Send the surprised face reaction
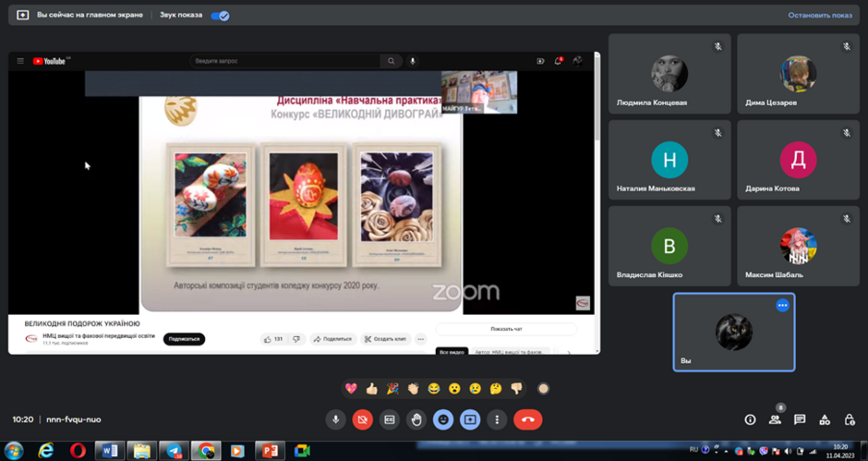The image size is (868, 461). pyautogui.click(x=454, y=388)
